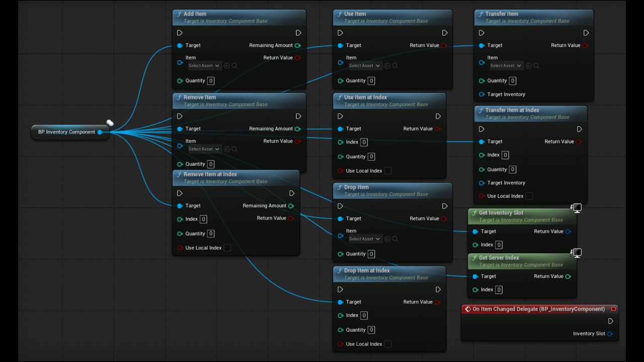Open Select Asset dropdown in Add Item node

tap(204, 65)
